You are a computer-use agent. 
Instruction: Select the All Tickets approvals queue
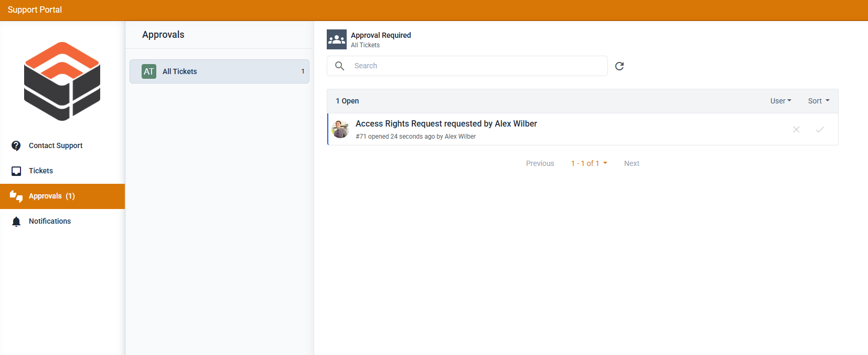pyautogui.click(x=219, y=71)
